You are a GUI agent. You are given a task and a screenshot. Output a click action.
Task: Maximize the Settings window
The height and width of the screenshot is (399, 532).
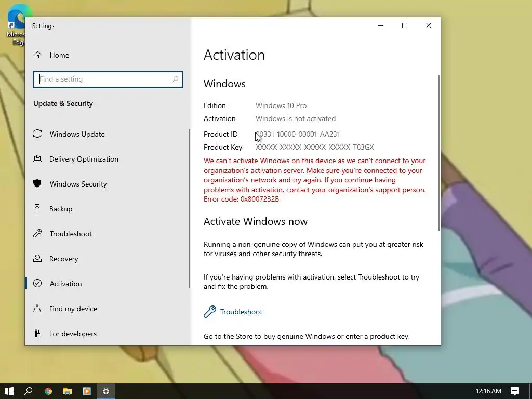point(404,26)
